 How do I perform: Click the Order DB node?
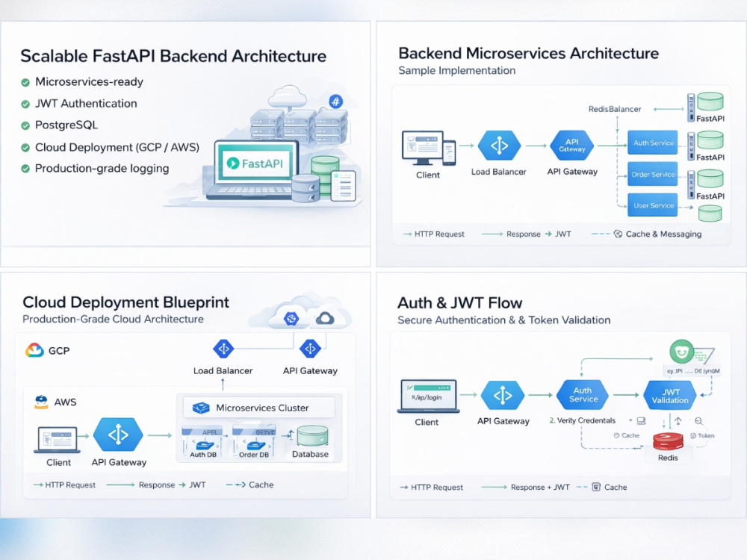(x=254, y=442)
